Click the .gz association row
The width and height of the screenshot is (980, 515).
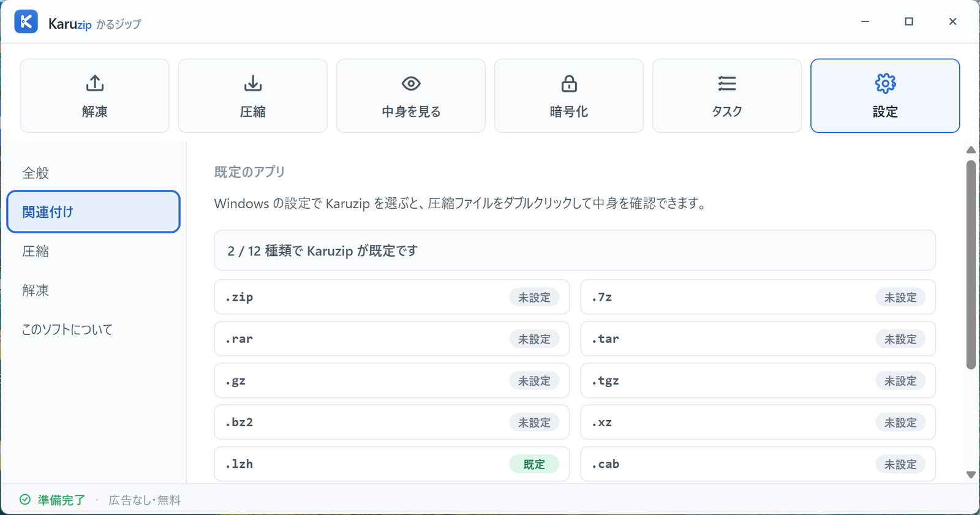pos(391,380)
